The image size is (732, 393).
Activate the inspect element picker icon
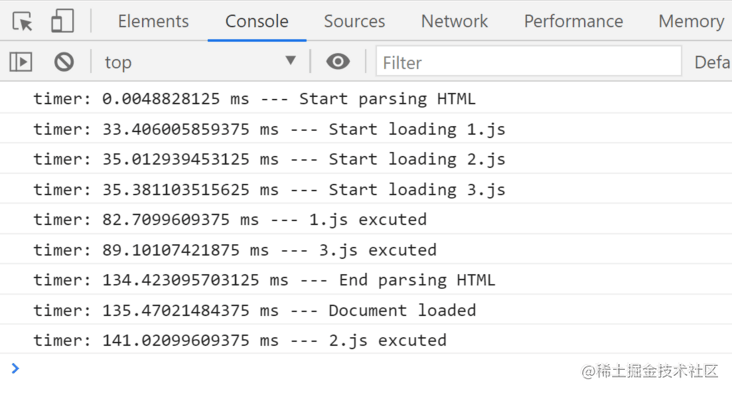22,21
